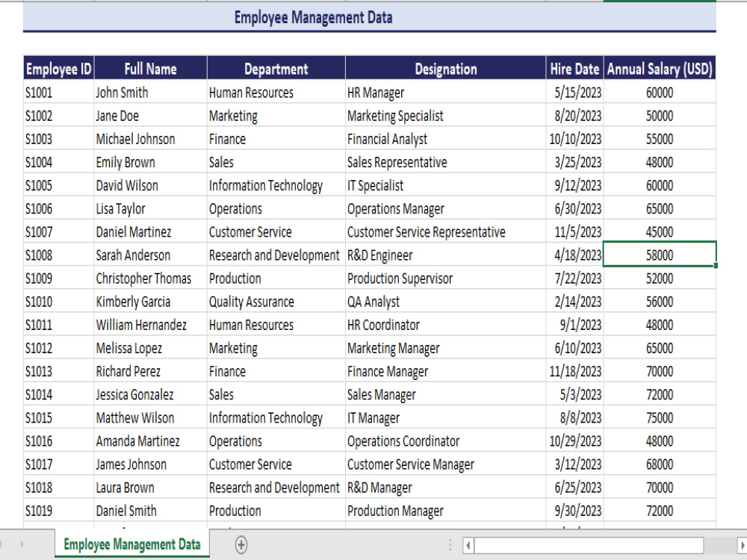The width and height of the screenshot is (747, 560).
Task: Select the Production Supervisor cell
Action: click(x=445, y=279)
